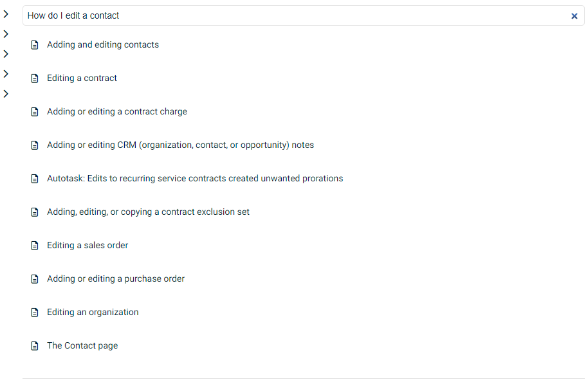Click document icon beside contract exclusion set result
The image size is (588, 382).
[35, 212]
